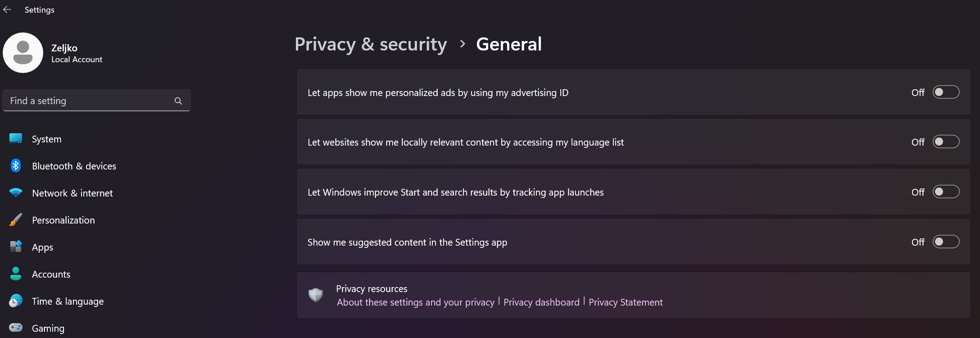Viewport: 980px width, 338px height.
Task: Click the back arrow icon
Action: [7, 9]
